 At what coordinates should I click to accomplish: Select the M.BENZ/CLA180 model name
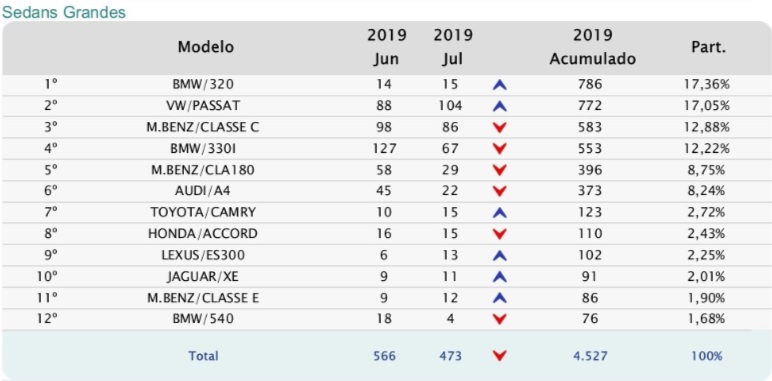(x=203, y=170)
